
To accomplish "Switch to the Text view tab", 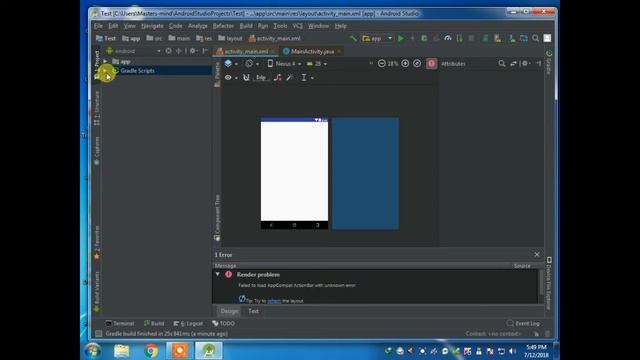I will click(253, 311).
